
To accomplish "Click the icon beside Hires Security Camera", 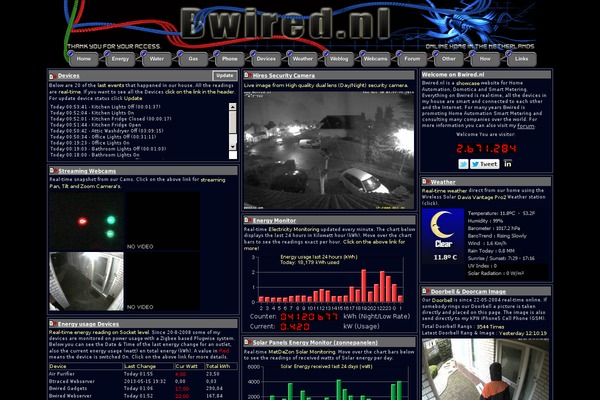I will 248,75.
